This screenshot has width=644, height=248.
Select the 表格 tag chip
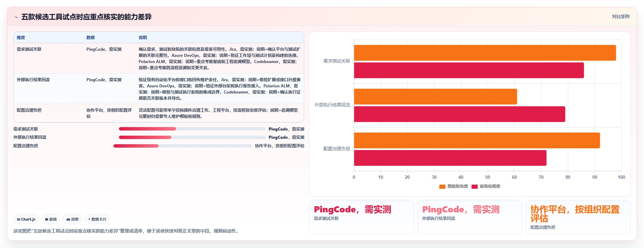(x=51, y=219)
